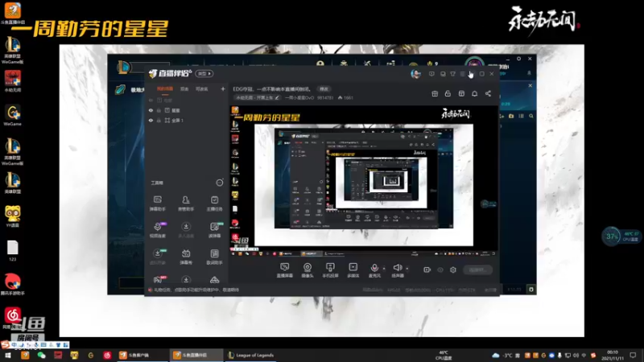Select the first orange scene tab
This screenshot has height=362, width=644.
165,88
